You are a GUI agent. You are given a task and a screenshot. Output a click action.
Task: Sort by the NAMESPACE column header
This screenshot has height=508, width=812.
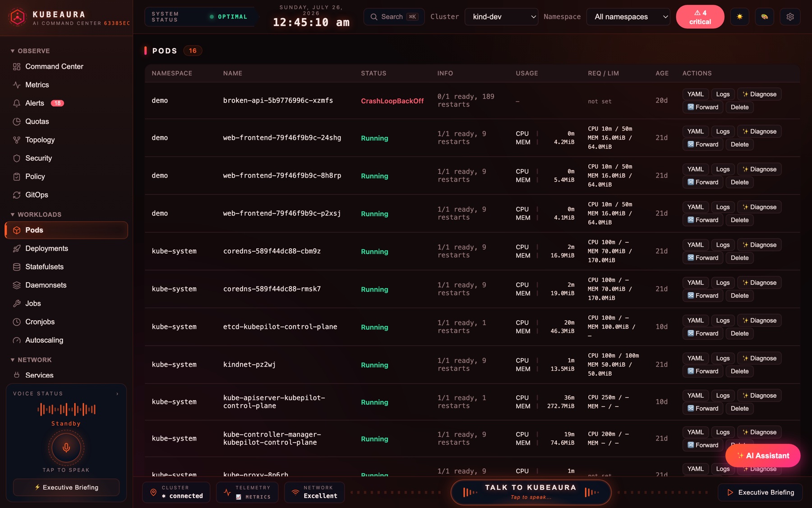point(172,73)
